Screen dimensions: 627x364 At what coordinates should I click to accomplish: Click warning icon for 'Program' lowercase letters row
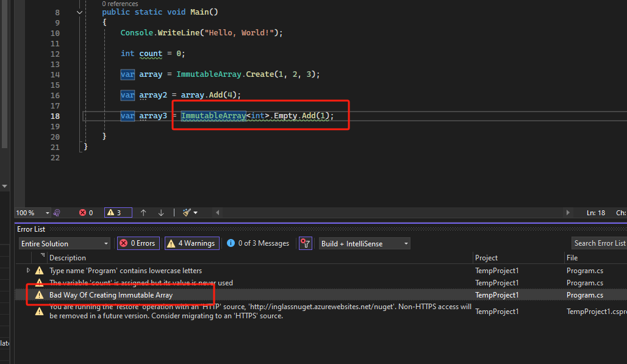click(39, 271)
